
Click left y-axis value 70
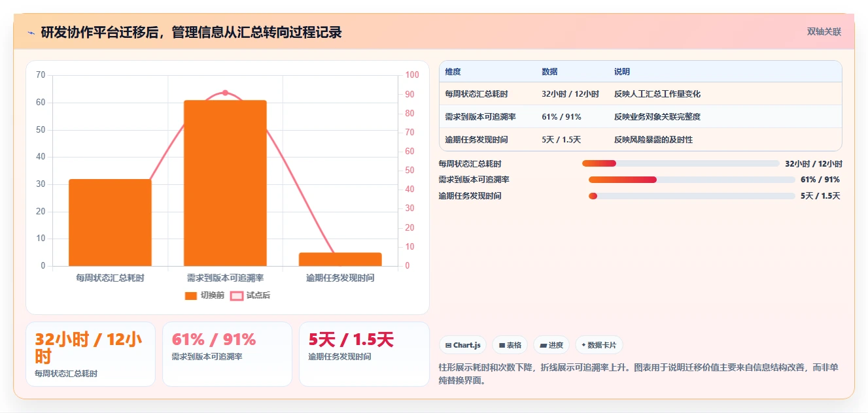pos(41,75)
